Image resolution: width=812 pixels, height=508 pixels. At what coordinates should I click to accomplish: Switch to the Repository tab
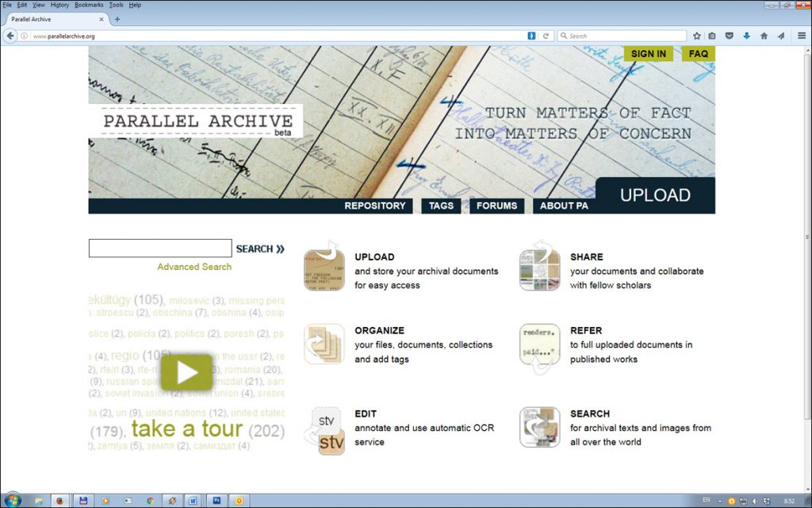pos(374,206)
